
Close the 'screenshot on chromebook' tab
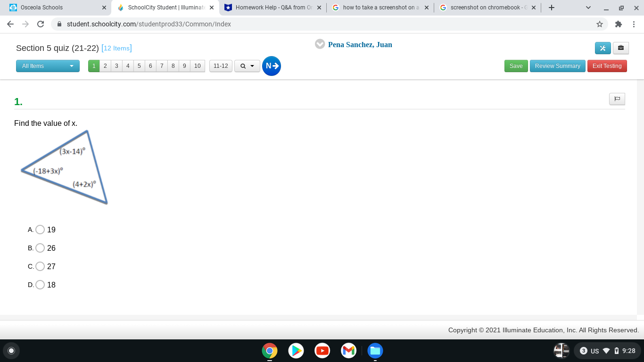(x=534, y=8)
